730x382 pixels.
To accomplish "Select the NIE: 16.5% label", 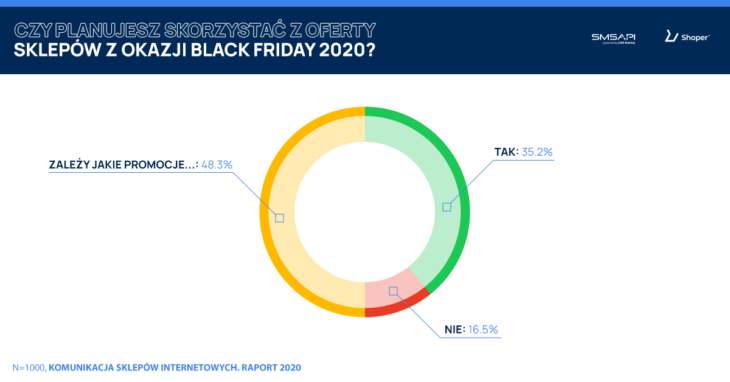I will pos(471,329).
